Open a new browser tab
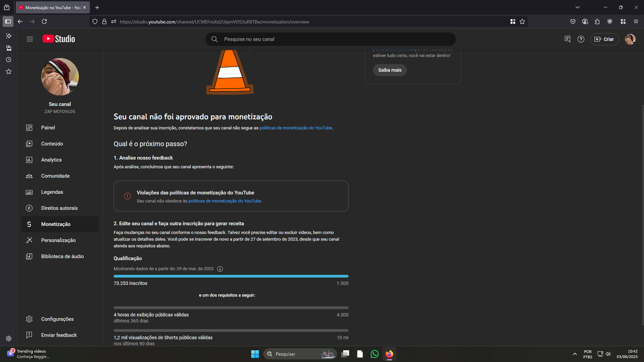The image size is (644, 362). pos(97,8)
